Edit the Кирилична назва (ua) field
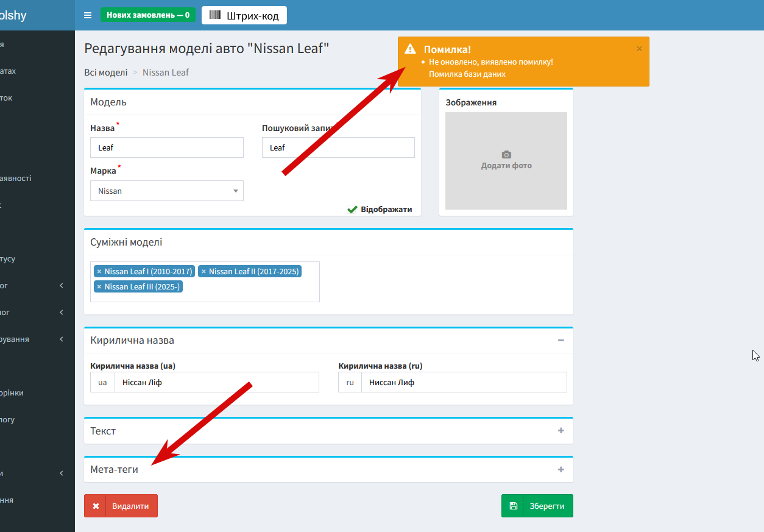The height and width of the screenshot is (532, 764). click(x=217, y=382)
